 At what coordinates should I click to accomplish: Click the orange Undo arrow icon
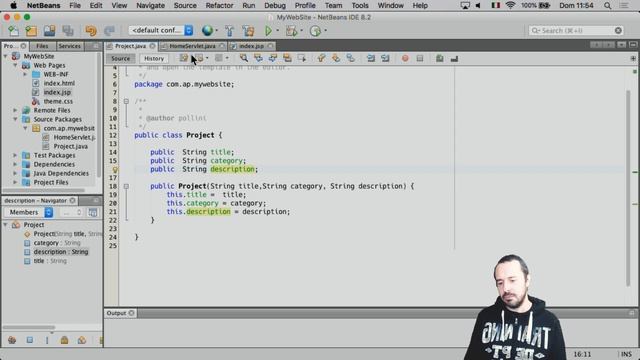coord(91,31)
